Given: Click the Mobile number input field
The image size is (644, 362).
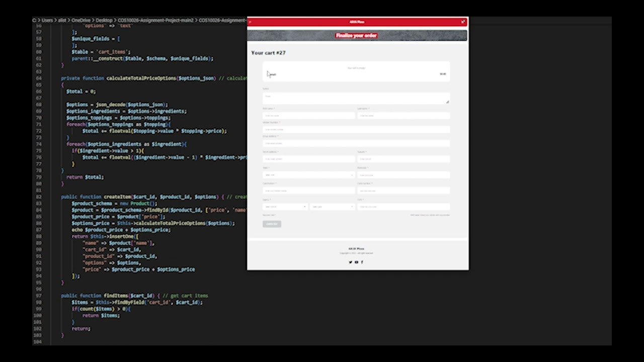Looking at the screenshot, I should [356, 130].
